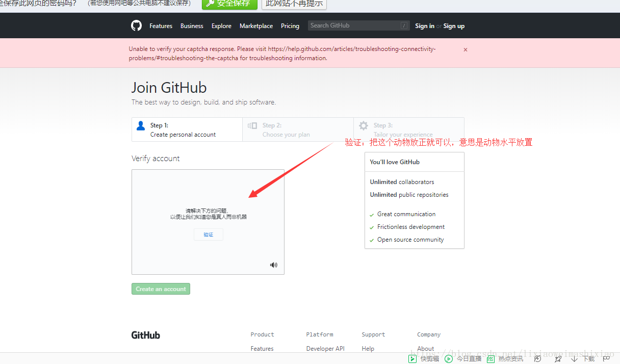Click 此网站不再提示 never prompt button

pos(294,4)
